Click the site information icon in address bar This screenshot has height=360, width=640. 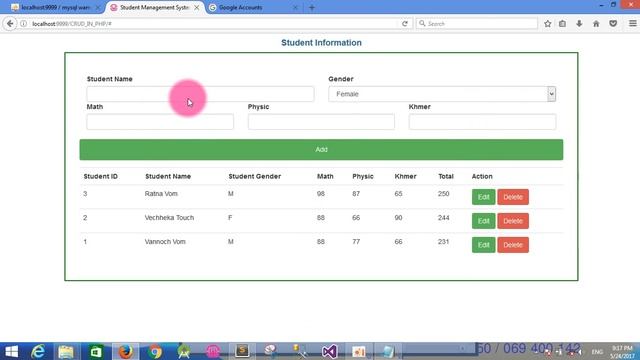(x=24, y=24)
